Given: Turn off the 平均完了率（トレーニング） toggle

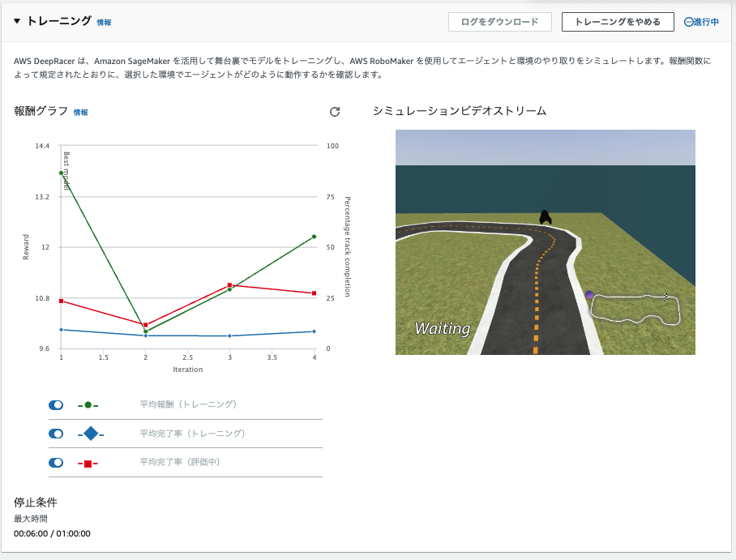Looking at the screenshot, I should pos(56,434).
